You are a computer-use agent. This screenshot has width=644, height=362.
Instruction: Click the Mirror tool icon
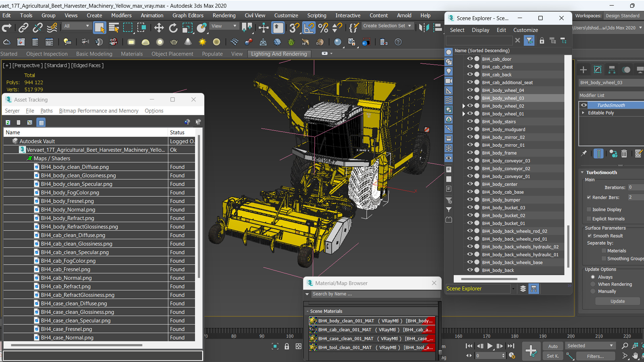[424, 27]
